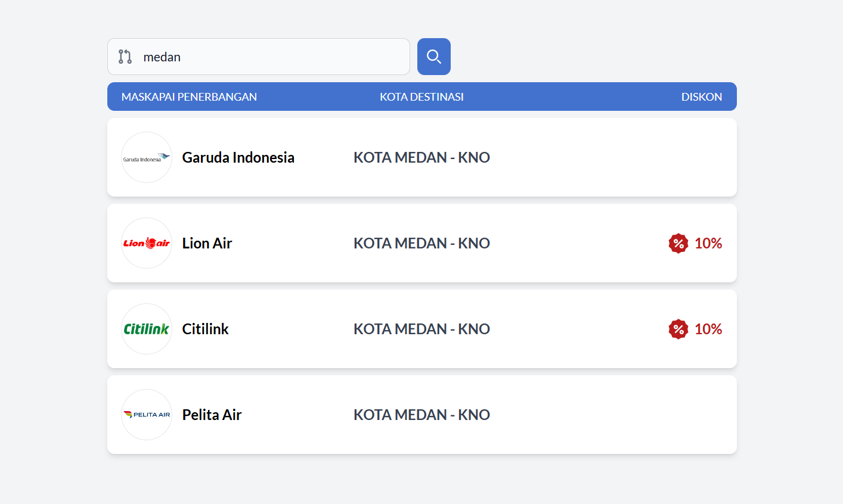
Task: Click the route swap icon in search field
Action: click(125, 57)
